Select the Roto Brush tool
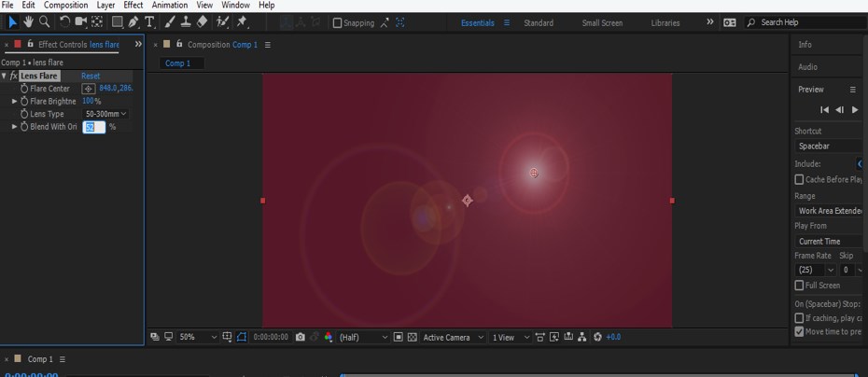This screenshot has width=868, height=377. [x=222, y=22]
